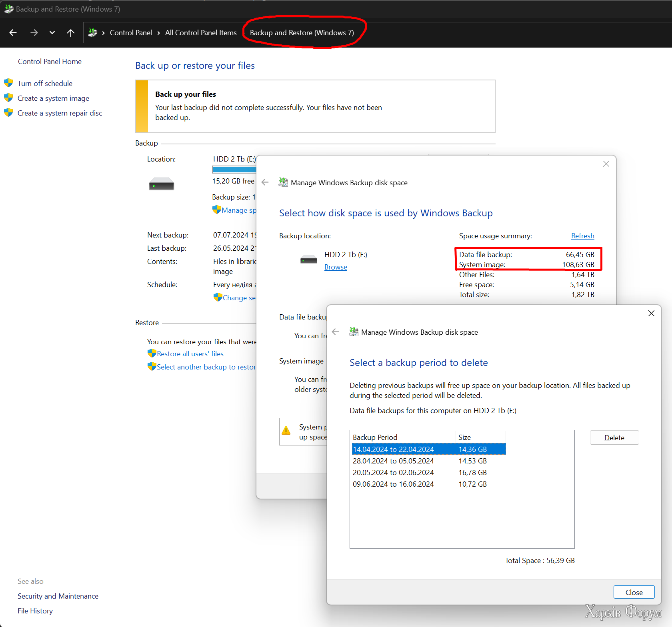The image size is (672, 627).
Task: Open Change settings link
Action: [x=239, y=298]
